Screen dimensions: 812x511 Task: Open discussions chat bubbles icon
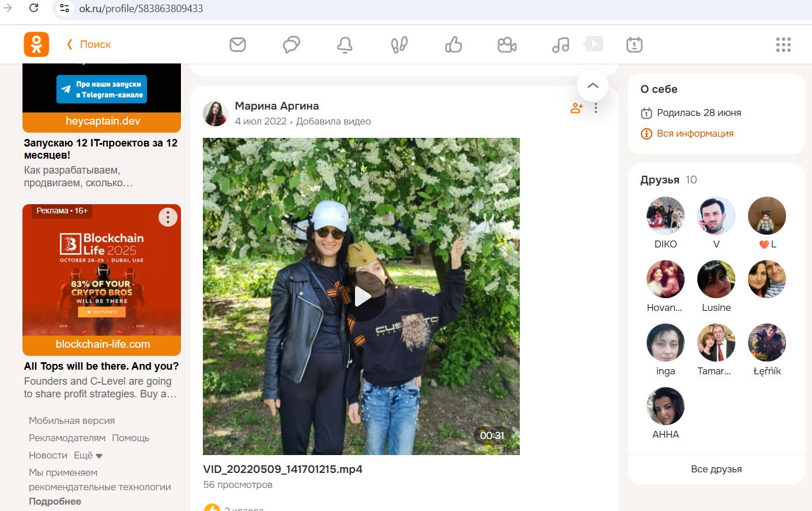coord(292,44)
